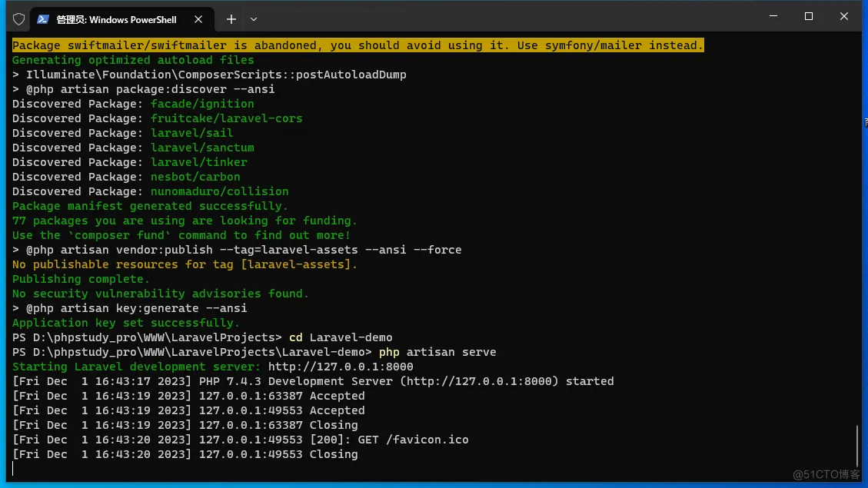The height and width of the screenshot is (488, 868).
Task: Click '@php artisan key:generate --ansi' line
Action: point(129,308)
